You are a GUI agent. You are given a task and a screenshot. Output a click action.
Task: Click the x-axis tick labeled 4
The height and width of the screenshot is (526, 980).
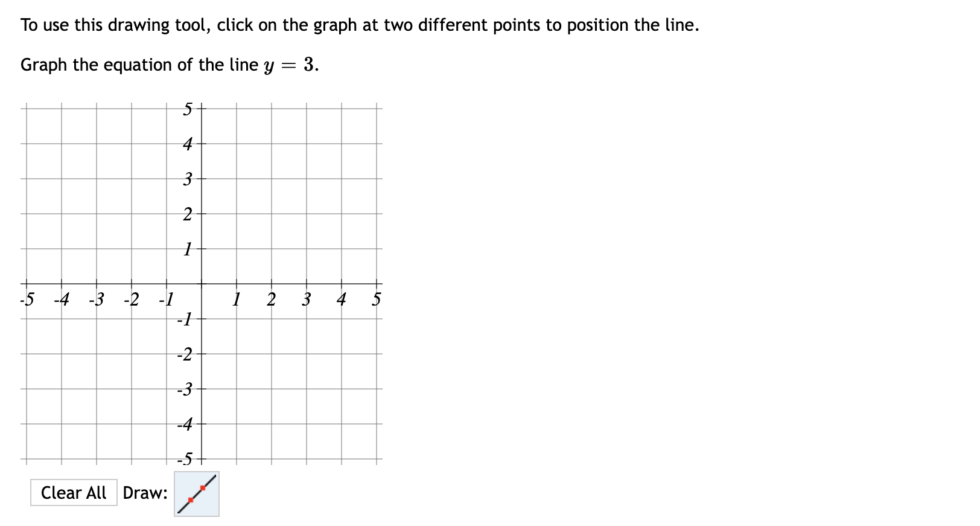[342, 298]
